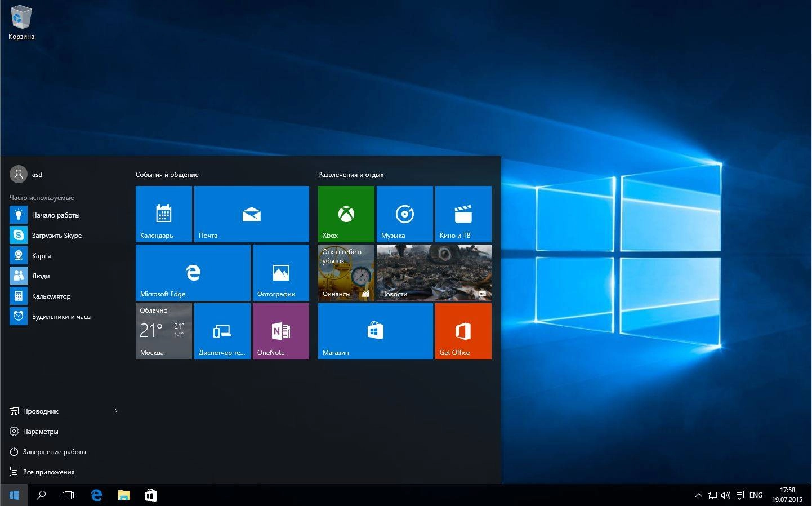This screenshot has width=812, height=506.
Task: Open the Xbox tile
Action: click(346, 214)
